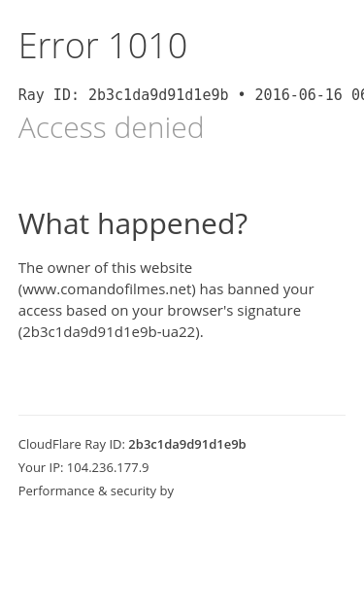Image resolution: width=364 pixels, height=609 pixels.
Task: Click the phrase 'The owner of this website'
Action: click(x=105, y=268)
